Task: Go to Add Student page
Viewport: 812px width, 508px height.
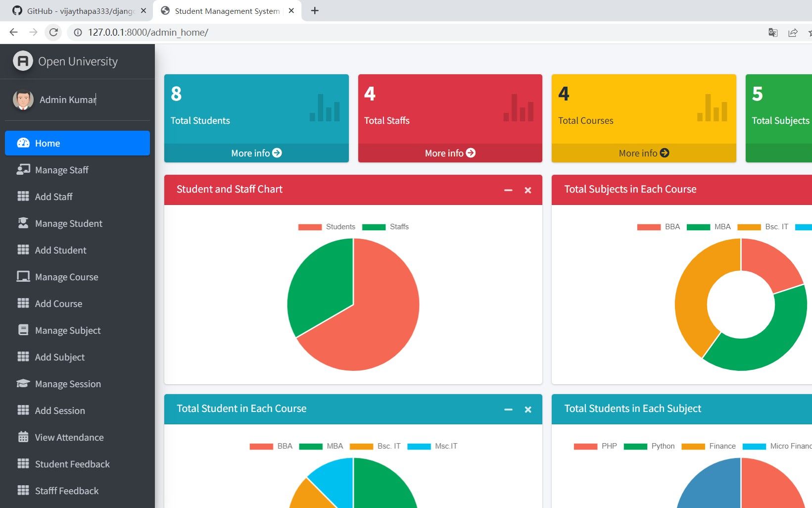Action: point(77,250)
